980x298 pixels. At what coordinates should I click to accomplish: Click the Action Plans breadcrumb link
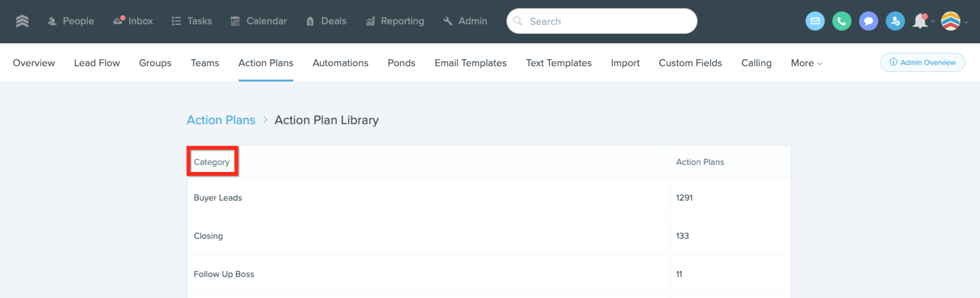[x=220, y=120]
